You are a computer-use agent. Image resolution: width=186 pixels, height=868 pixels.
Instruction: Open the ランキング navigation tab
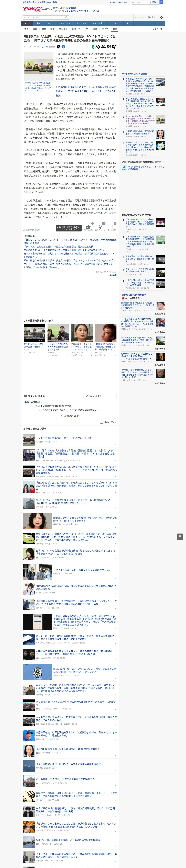click(115, 23)
